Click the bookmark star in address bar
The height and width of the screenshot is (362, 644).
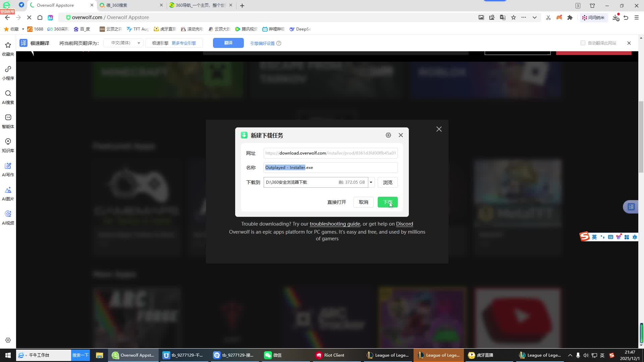(513, 17)
